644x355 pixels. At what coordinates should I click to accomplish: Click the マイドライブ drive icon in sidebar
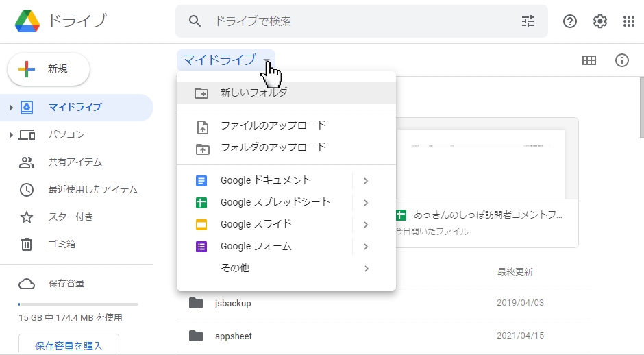click(27, 107)
